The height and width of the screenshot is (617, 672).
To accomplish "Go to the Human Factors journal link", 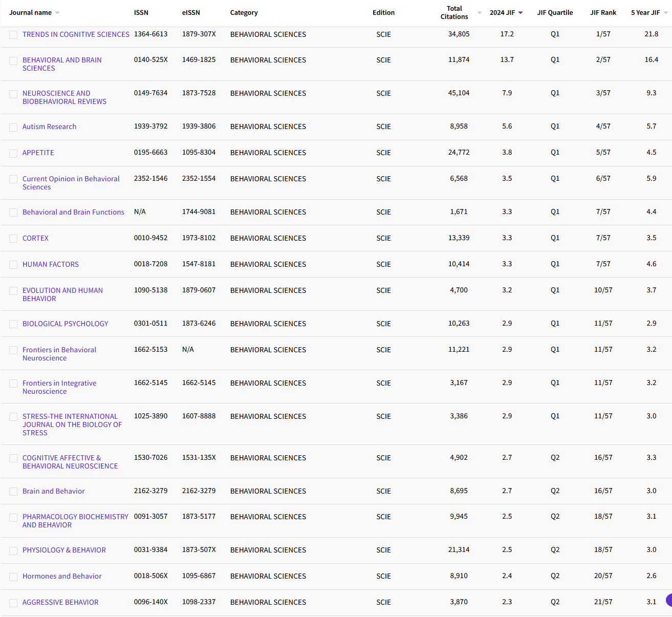I will (x=51, y=264).
